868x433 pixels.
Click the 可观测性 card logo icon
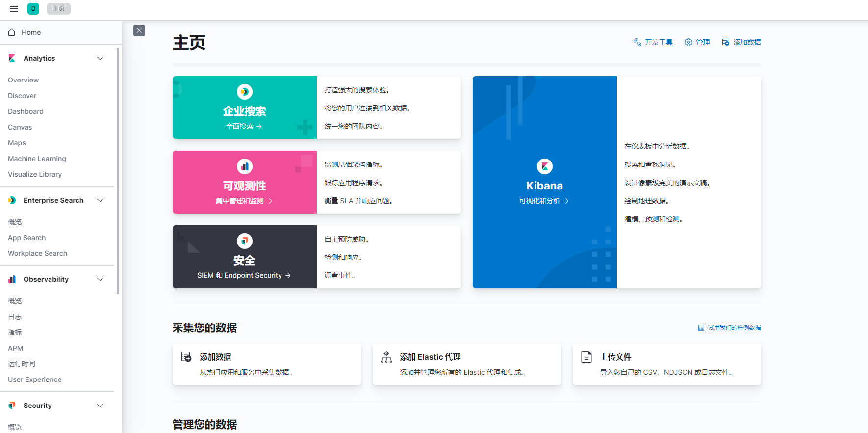coord(244,166)
